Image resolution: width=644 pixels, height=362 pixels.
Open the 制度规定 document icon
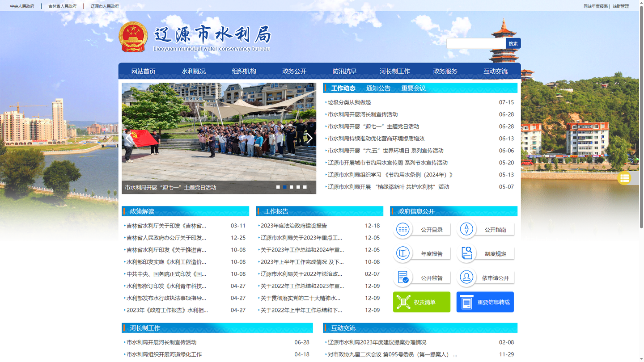[x=466, y=253]
